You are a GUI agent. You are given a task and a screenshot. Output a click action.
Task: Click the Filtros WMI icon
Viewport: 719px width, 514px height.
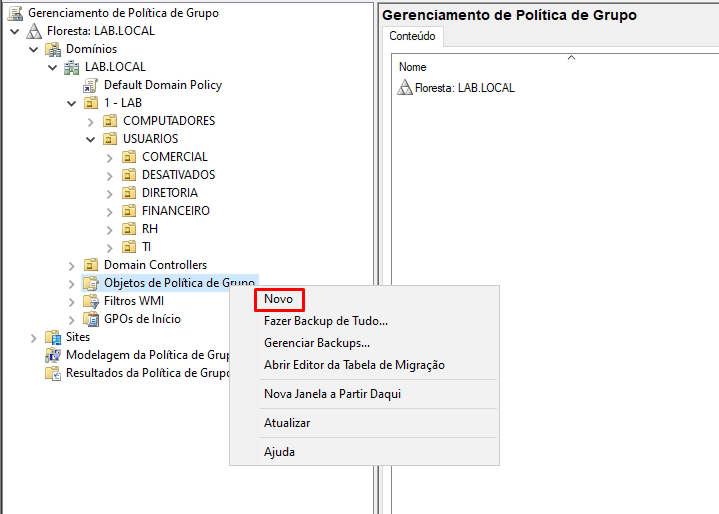pos(91,301)
